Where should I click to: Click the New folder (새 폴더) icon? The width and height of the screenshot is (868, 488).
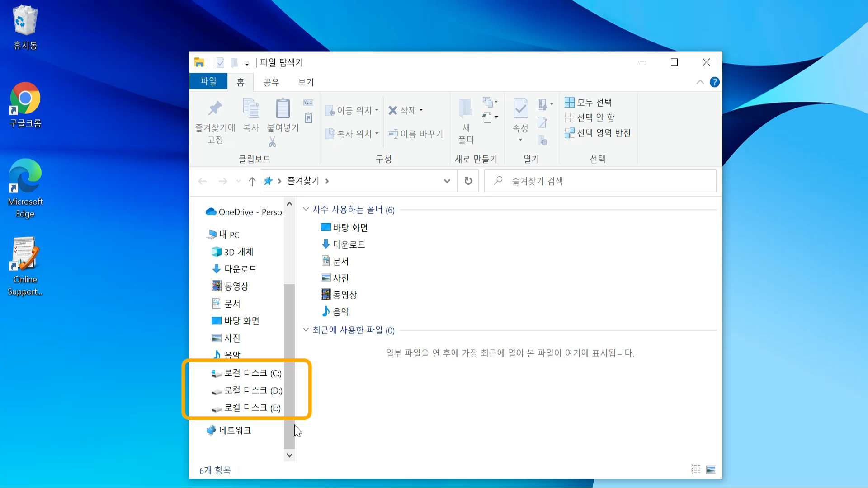pyautogui.click(x=466, y=109)
